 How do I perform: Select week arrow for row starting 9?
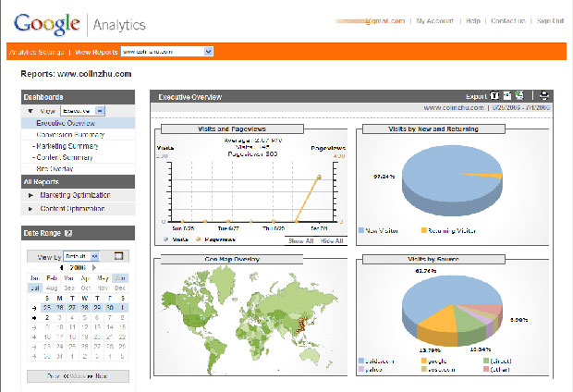click(x=34, y=327)
